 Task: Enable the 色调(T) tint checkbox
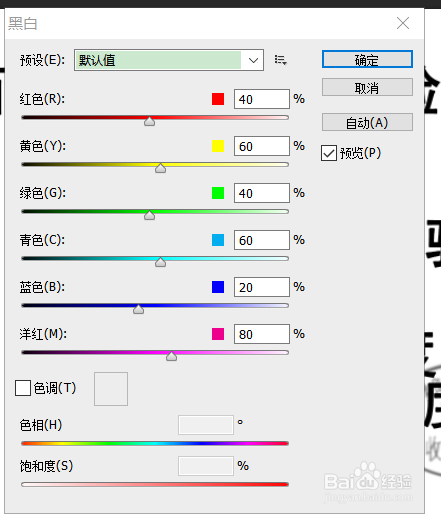pos(23,388)
